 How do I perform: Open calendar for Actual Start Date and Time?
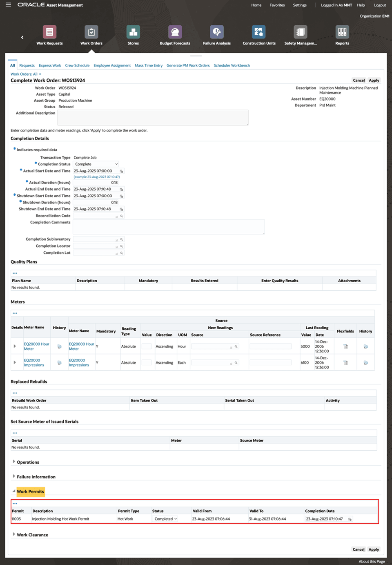pos(121,171)
